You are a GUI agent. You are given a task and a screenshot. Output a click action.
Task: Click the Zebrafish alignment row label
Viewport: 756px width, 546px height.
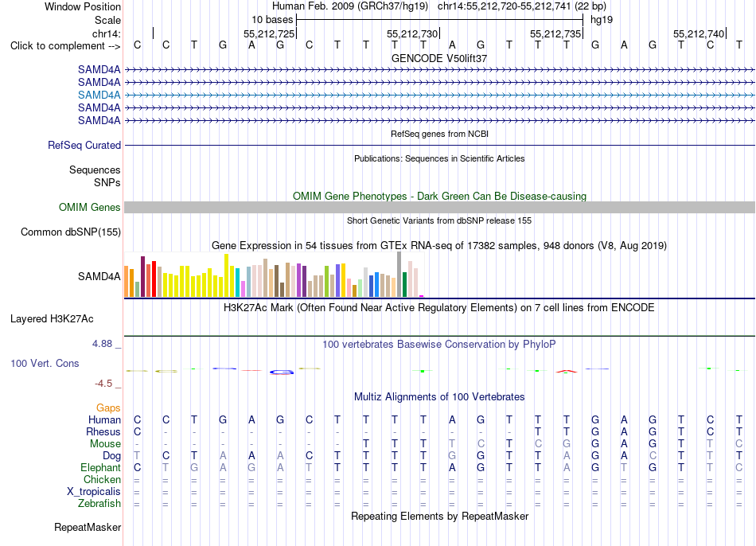click(99, 504)
